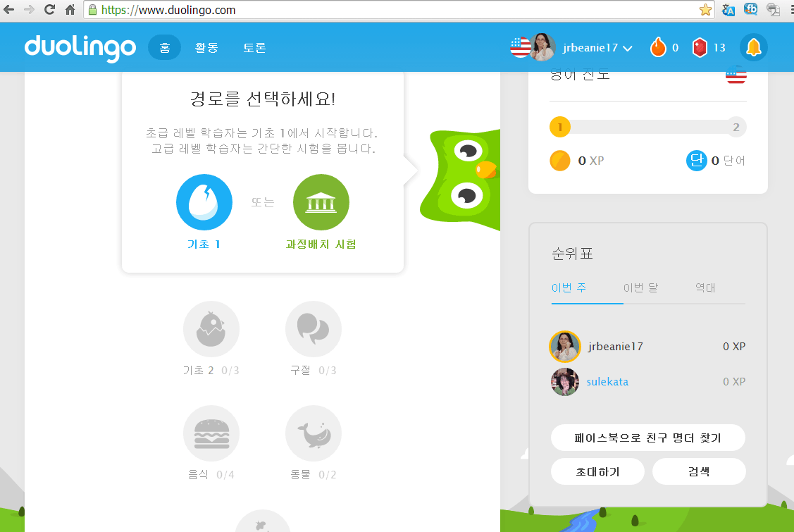Start the 과정배치 시험 placement test icon
The image size is (794, 532).
321,202
